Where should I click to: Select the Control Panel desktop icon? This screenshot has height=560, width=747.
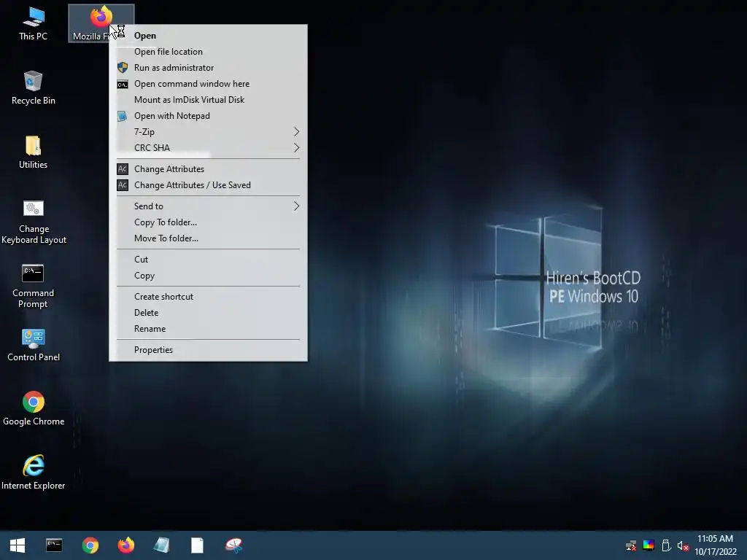(x=34, y=345)
